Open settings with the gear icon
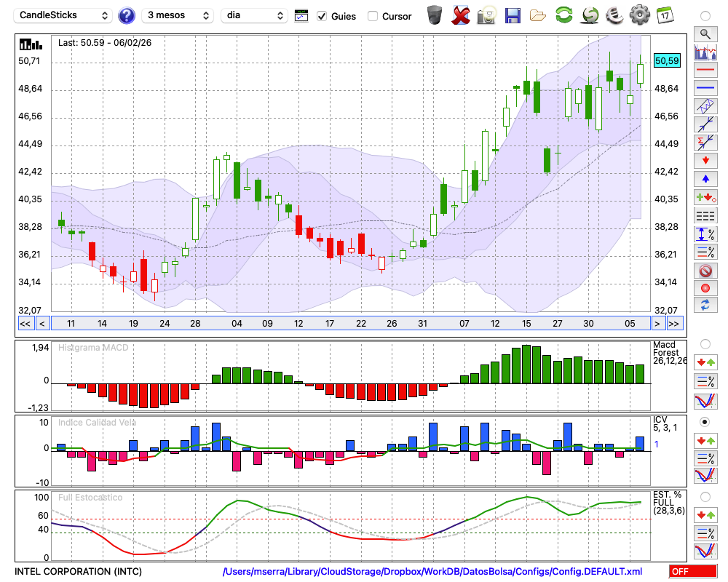Viewport: 728px width, 582px height. pos(639,15)
